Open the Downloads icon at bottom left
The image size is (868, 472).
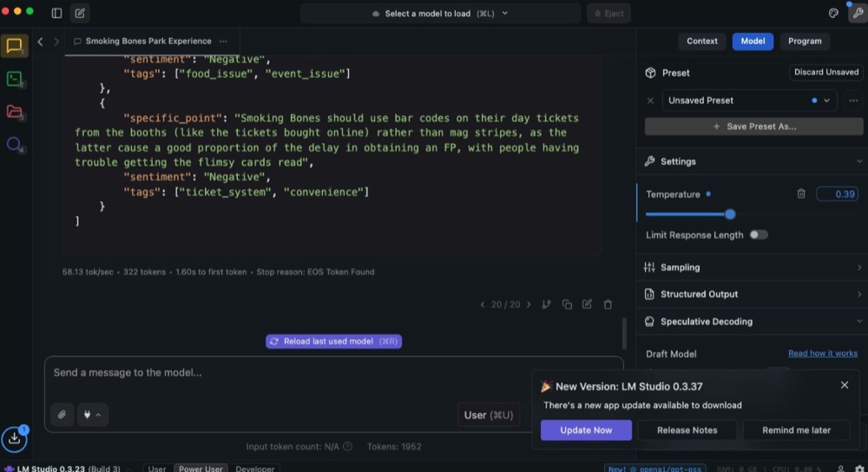click(x=15, y=439)
